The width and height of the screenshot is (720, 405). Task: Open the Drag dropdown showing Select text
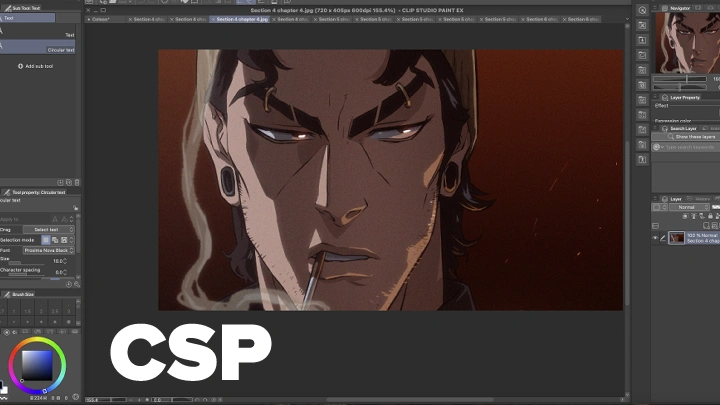49,229
